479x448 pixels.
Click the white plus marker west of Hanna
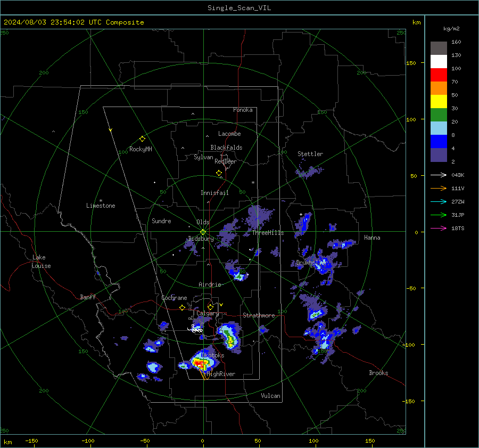point(301,214)
